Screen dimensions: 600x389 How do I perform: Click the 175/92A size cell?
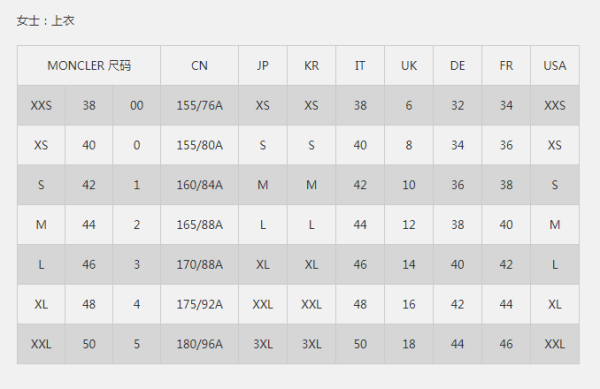(x=199, y=304)
